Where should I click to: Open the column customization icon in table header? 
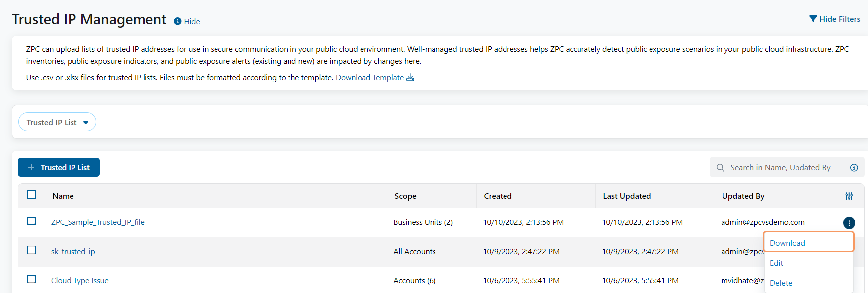pos(848,196)
